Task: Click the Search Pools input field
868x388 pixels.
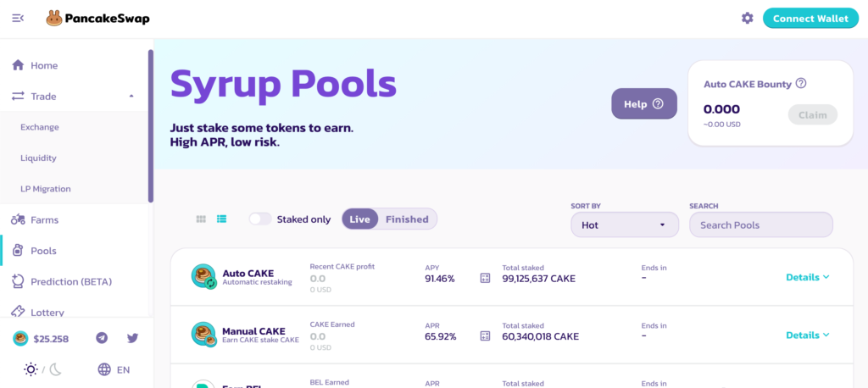Action: tap(760, 225)
